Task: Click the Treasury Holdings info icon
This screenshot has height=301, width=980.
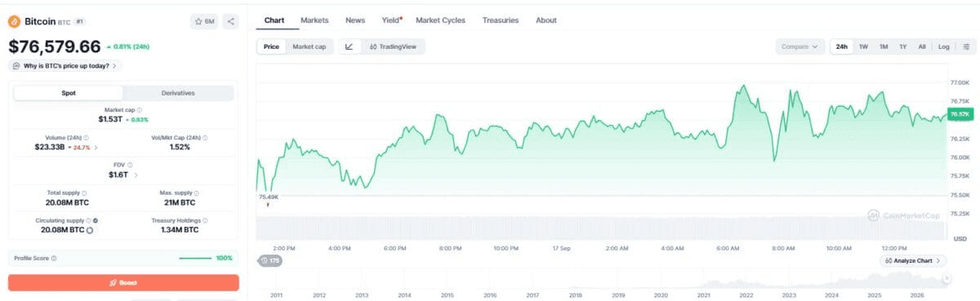Action: click(x=205, y=220)
